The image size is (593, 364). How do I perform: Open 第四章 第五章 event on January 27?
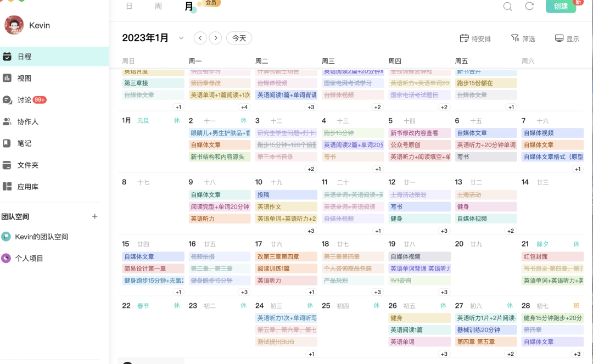click(x=486, y=341)
